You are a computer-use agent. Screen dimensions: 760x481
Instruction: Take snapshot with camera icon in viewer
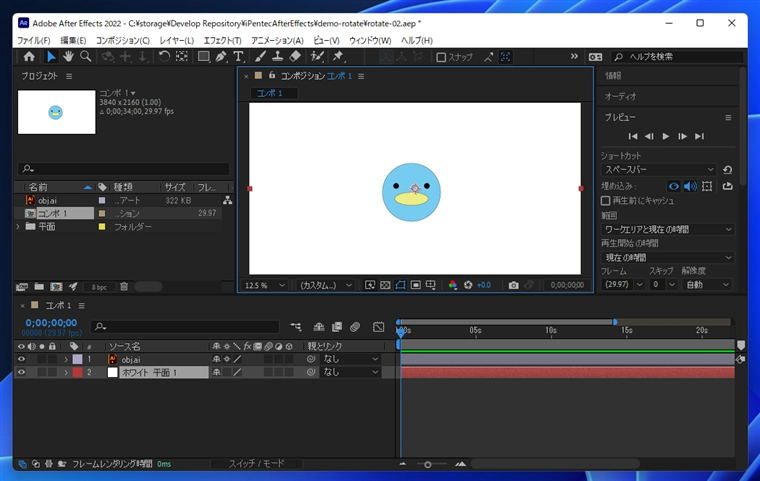click(513, 285)
